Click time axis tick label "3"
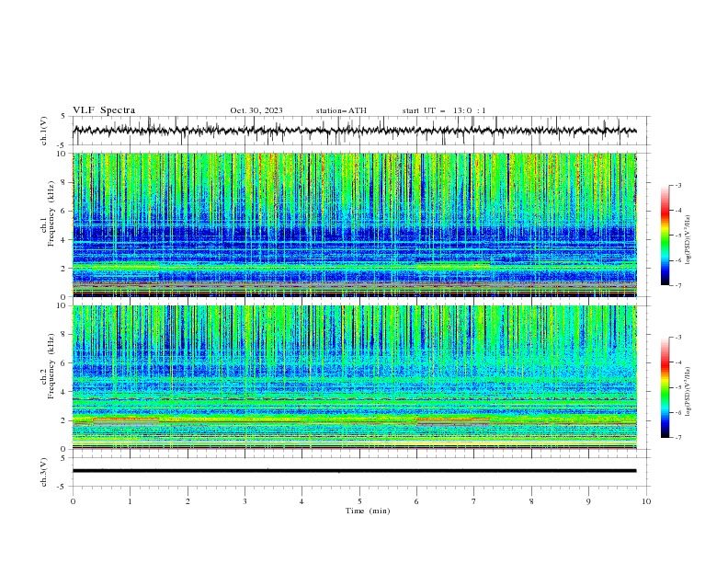728x563 pixels. [x=245, y=501]
